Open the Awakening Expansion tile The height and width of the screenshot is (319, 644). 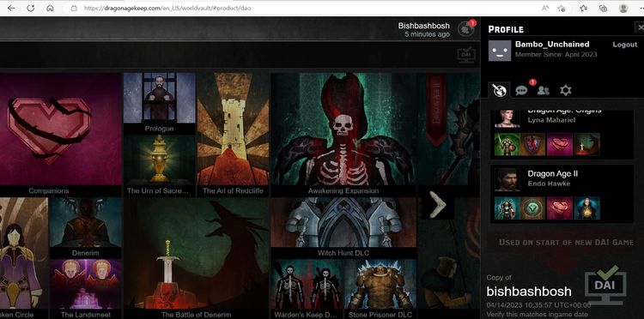pyautogui.click(x=343, y=135)
